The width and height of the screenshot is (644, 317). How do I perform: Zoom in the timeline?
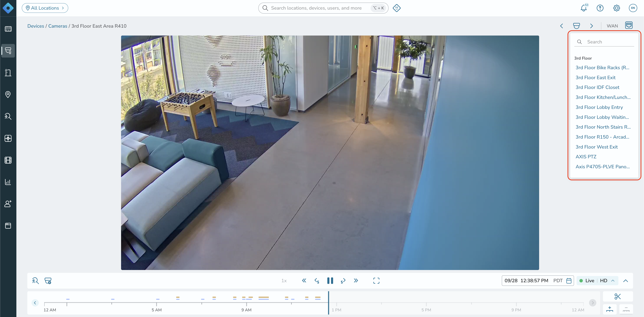coord(610,309)
